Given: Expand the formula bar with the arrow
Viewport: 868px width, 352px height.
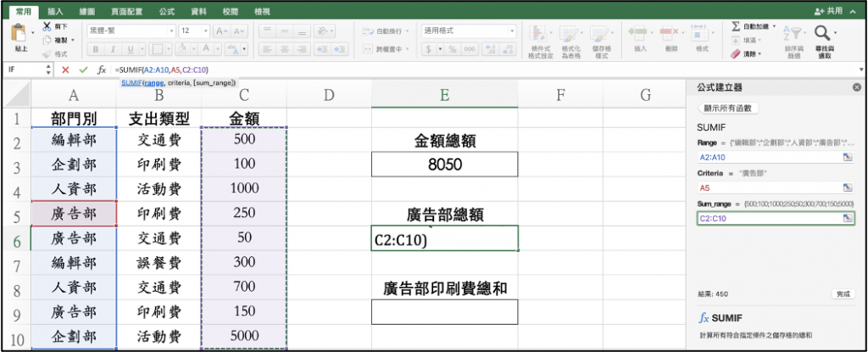Looking at the screenshot, I should [x=861, y=70].
